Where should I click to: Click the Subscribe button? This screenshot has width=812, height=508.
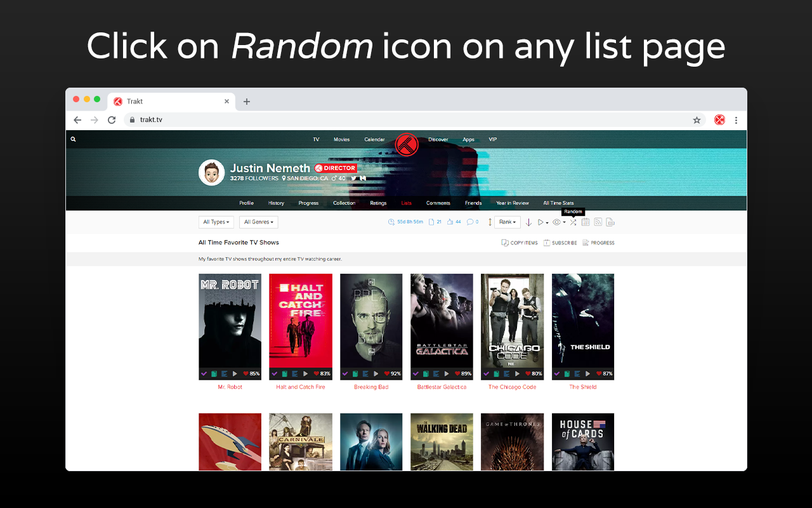coord(560,243)
